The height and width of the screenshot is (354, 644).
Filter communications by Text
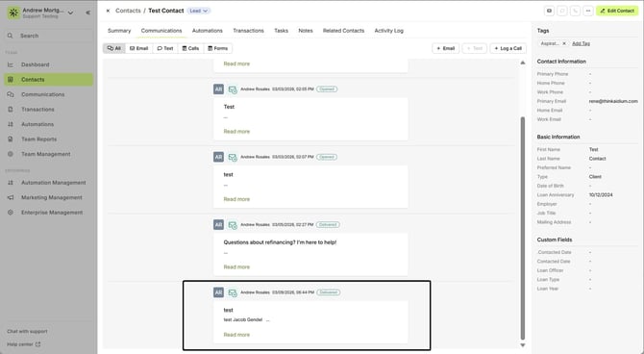pos(165,48)
